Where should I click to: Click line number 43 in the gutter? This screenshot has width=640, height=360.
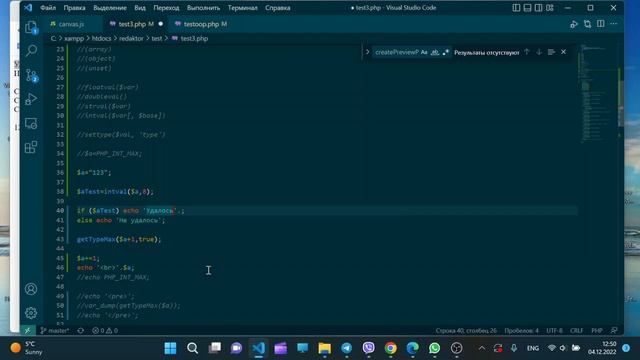60,239
